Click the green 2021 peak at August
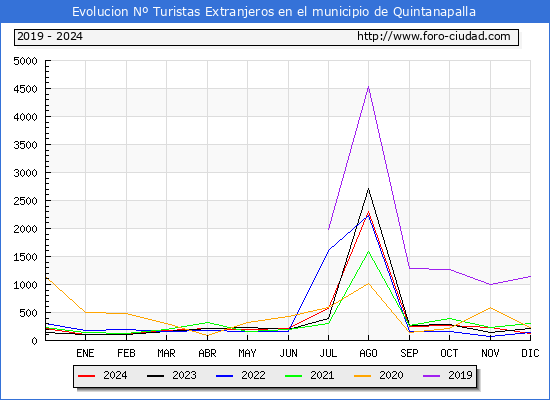This screenshot has width=550, height=400. (368, 252)
